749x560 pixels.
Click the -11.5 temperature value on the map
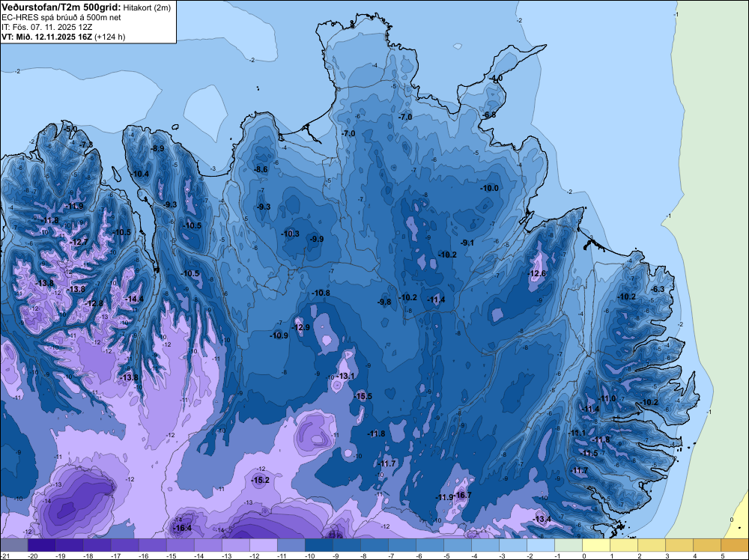590,454
